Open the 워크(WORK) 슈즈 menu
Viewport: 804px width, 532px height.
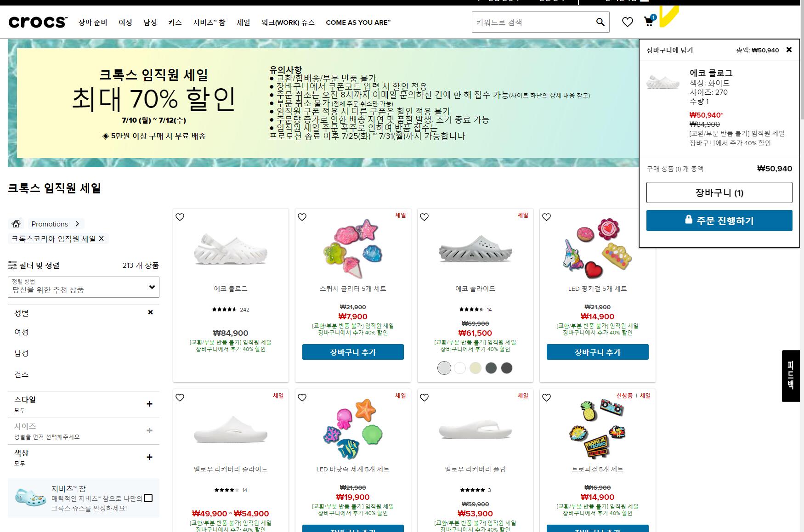pos(288,22)
